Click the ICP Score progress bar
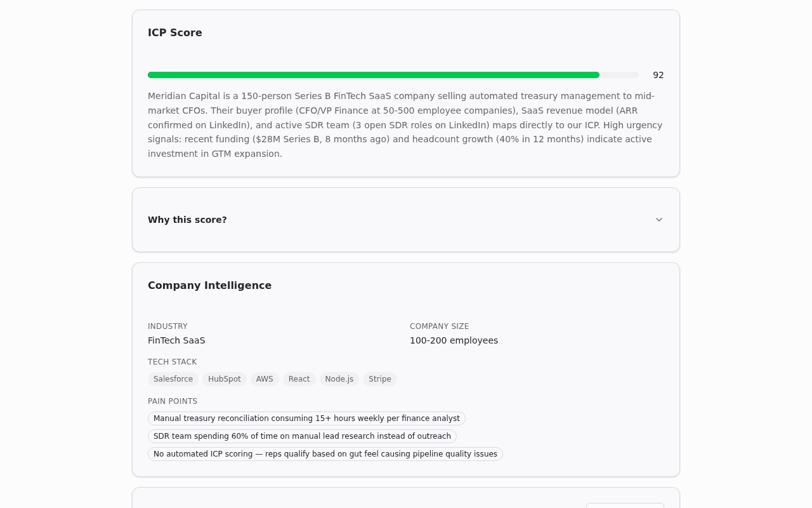The image size is (812, 508). coord(393,74)
